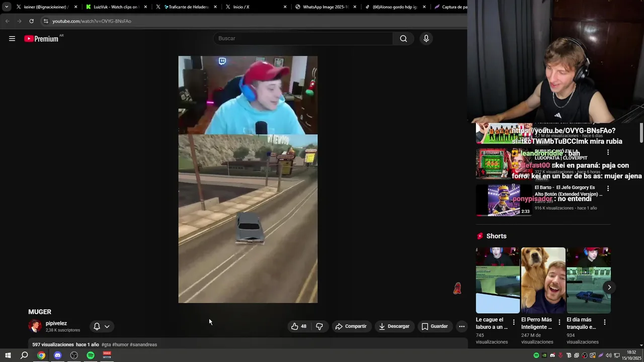Open El Barto video title text
Screen dimensions: 644x362
click(569, 191)
